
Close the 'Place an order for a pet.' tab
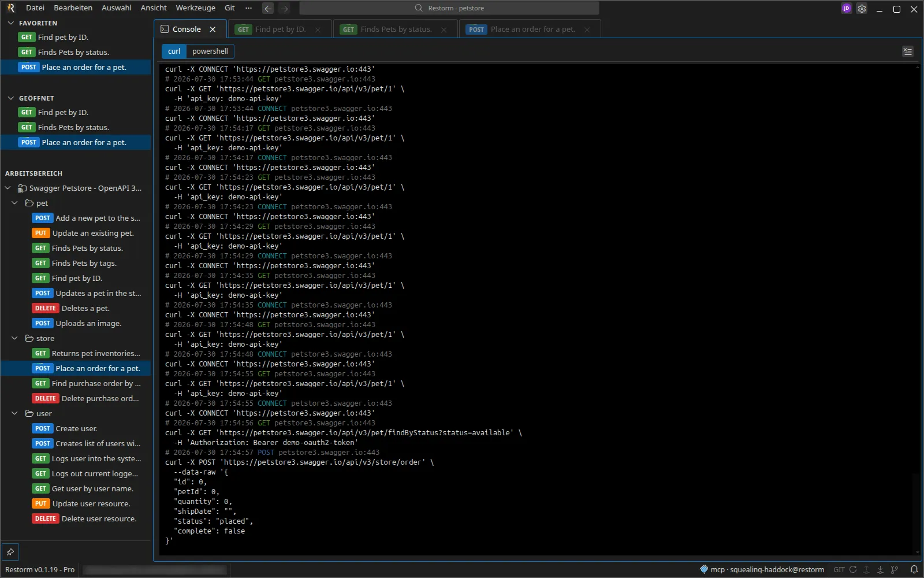[587, 29]
